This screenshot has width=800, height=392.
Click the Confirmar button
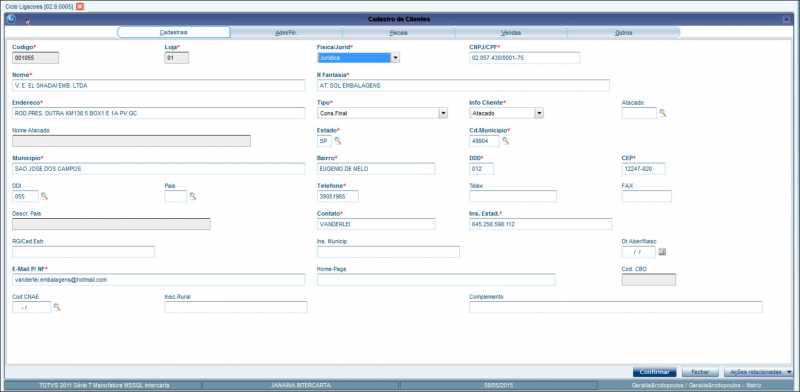pos(655,372)
